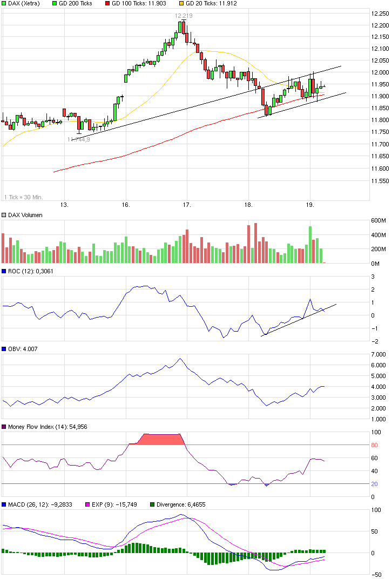The height and width of the screenshot is (579, 392).
Task: Click the 7.000 value on the OBV axis
Action: pos(379,354)
